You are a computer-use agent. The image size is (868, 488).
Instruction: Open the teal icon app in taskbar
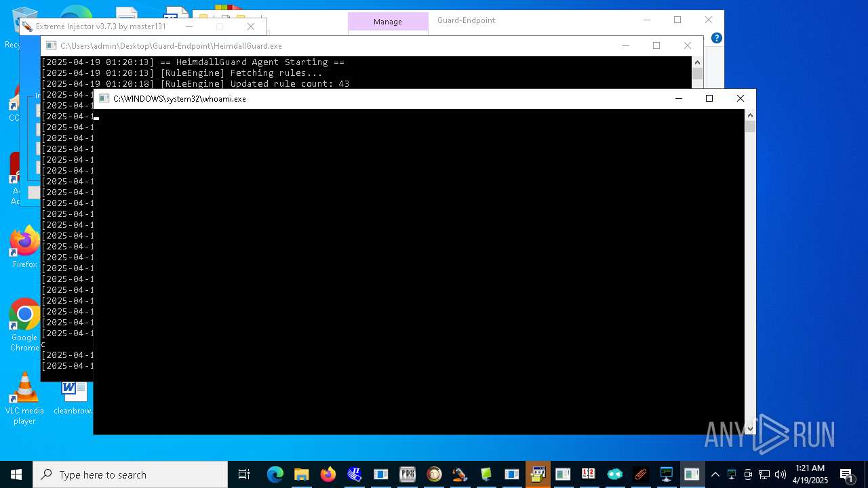[x=614, y=474]
